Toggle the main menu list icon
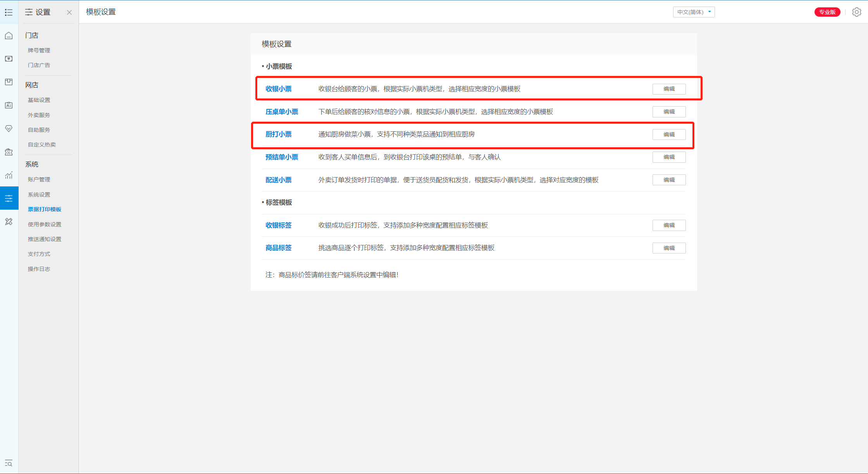Viewport: 868px width, 474px height. [9, 12]
